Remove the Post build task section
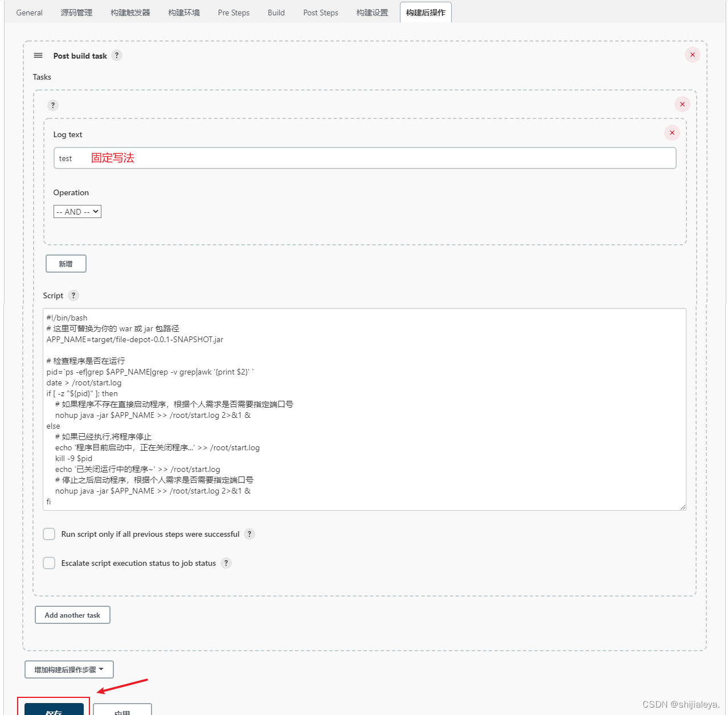The width and height of the screenshot is (728, 715). click(693, 55)
